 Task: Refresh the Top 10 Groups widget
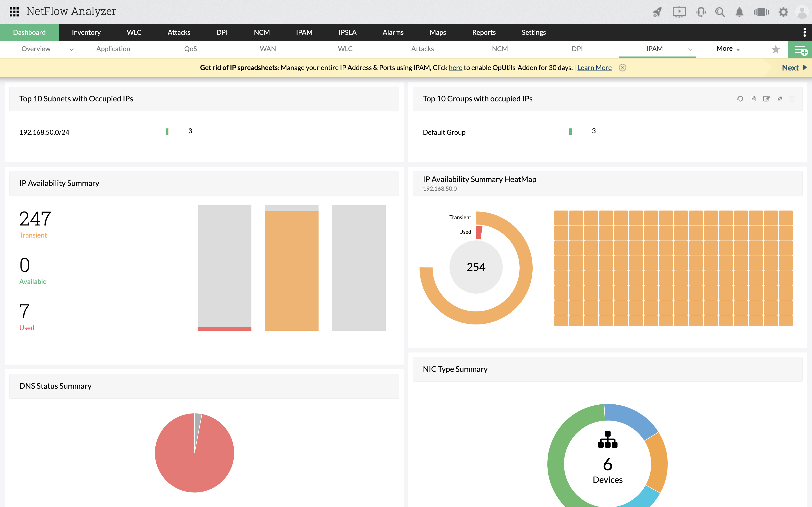coord(740,99)
